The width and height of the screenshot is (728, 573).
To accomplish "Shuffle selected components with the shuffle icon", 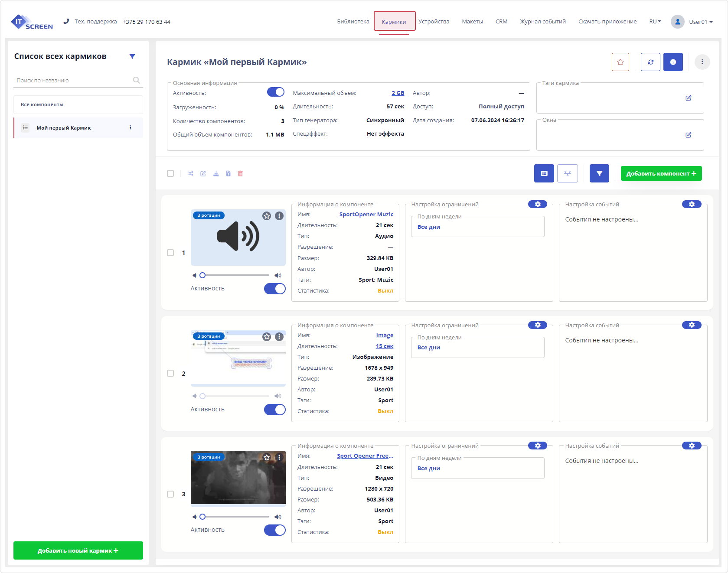I will click(190, 173).
